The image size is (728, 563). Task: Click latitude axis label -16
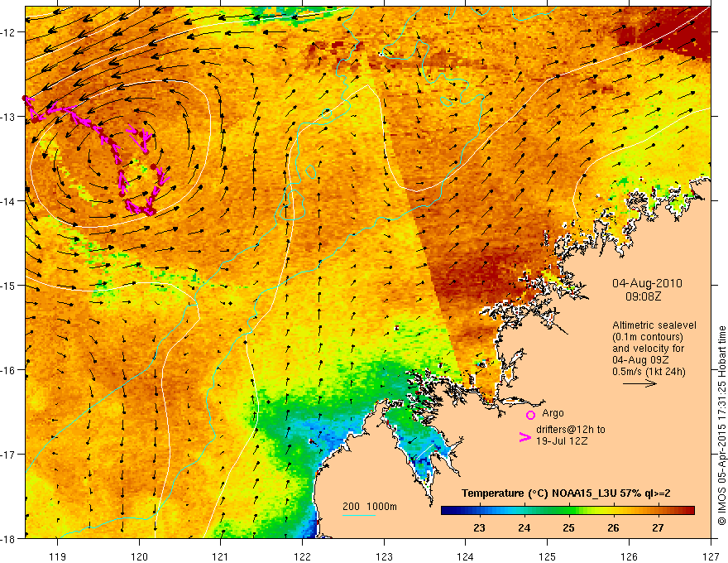[x=8, y=370]
